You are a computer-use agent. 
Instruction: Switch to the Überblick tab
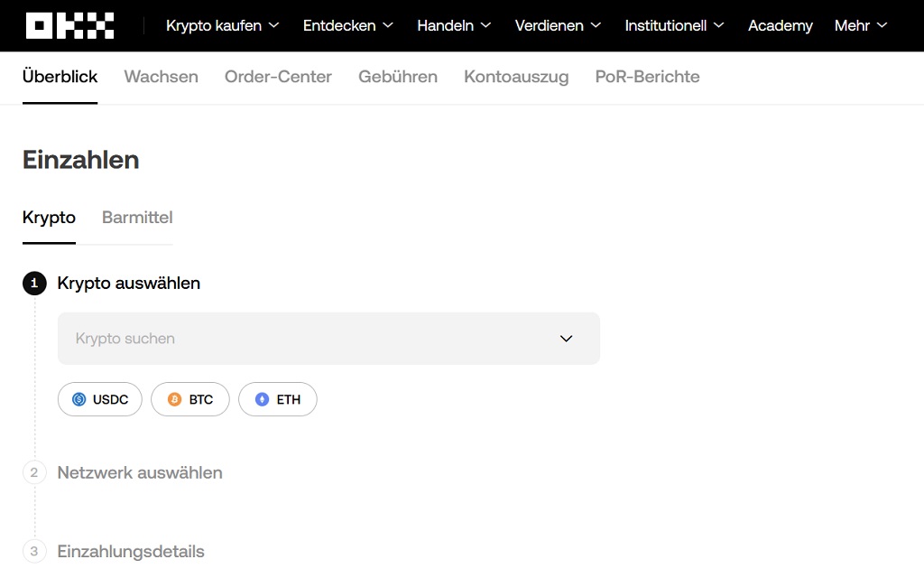point(60,77)
